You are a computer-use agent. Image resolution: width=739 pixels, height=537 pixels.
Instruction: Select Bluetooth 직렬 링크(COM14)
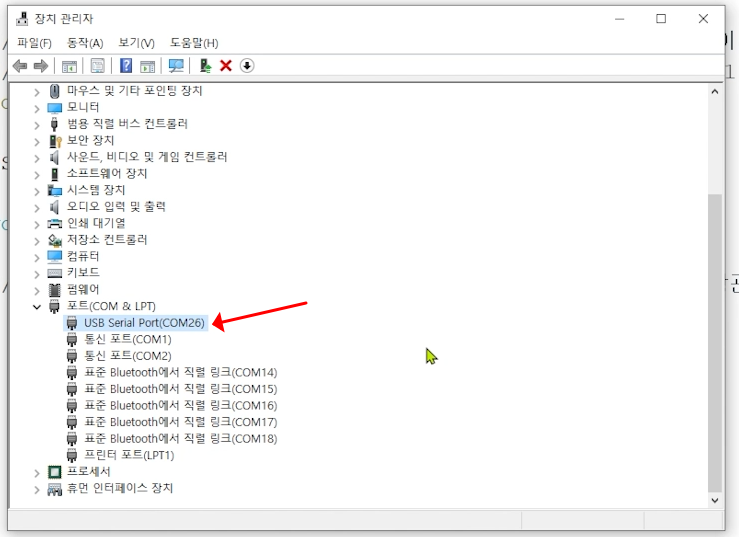pos(181,372)
